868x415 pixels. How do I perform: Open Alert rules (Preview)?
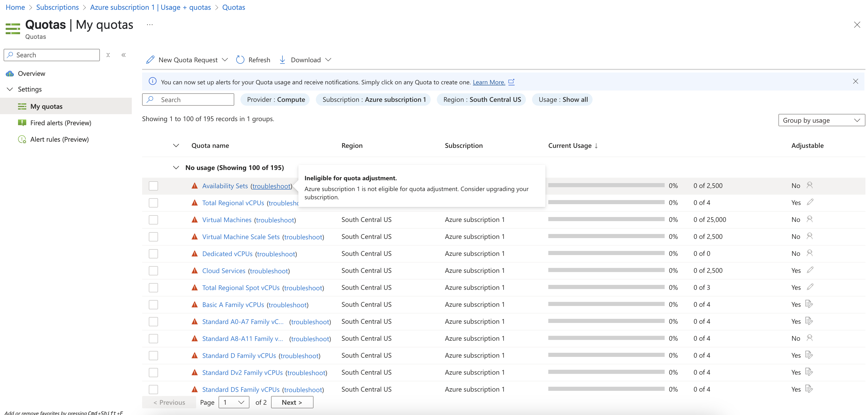59,139
